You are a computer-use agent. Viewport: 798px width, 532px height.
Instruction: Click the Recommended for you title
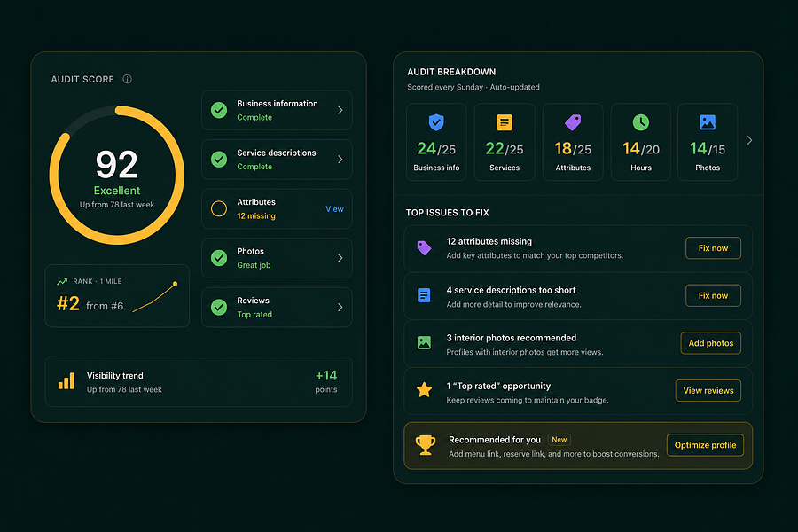495,440
